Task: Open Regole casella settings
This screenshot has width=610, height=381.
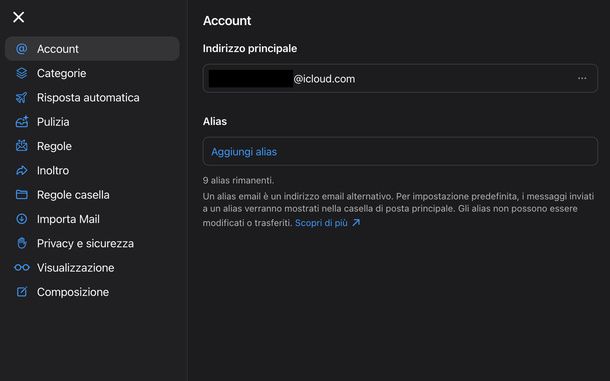Action: [x=92, y=195]
